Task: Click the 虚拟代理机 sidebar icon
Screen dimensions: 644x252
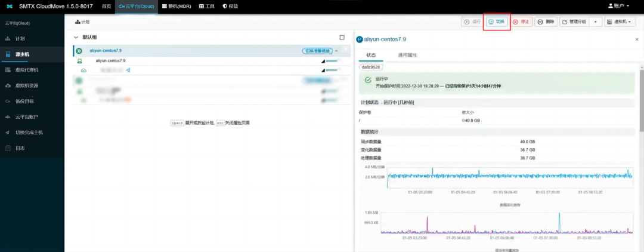Action: pos(8,70)
